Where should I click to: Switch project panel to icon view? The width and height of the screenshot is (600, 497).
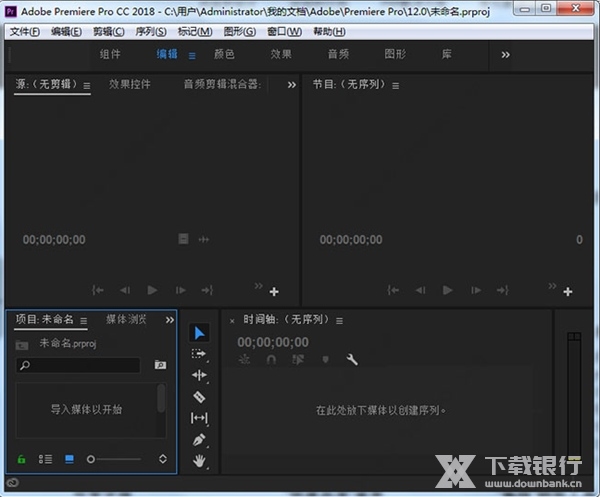tap(69, 459)
